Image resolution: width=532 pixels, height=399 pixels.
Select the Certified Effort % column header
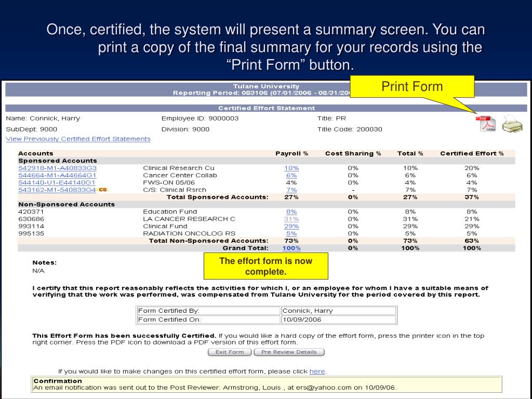point(472,153)
